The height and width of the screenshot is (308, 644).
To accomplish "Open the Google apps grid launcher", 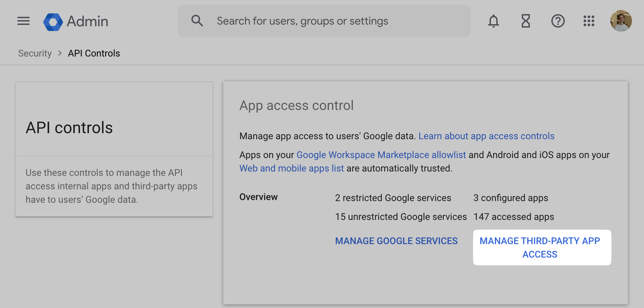I will coord(589,21).
